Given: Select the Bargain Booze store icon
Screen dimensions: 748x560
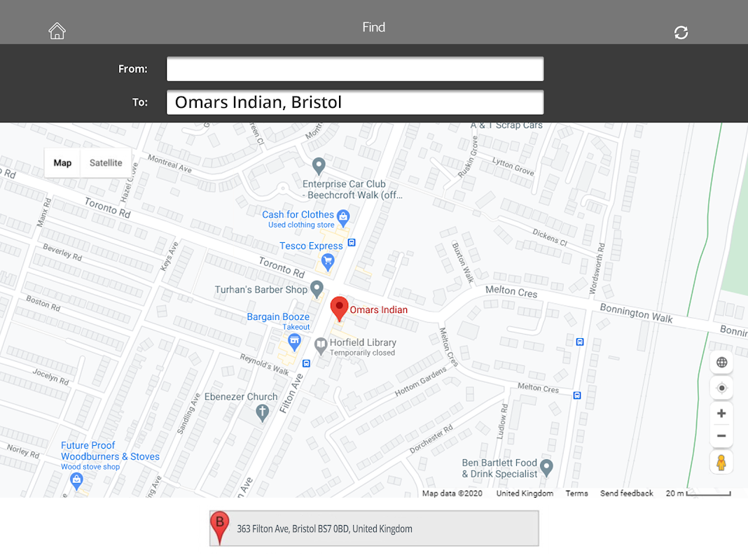Looking at the screenshot, I should pyautogui.click(x=294, y=342).
